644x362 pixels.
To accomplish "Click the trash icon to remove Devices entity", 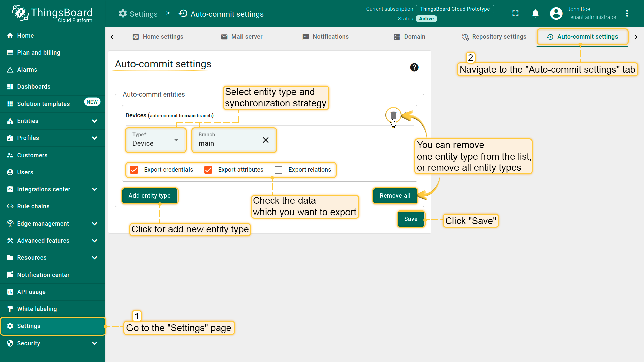I will tap(393, 115).
